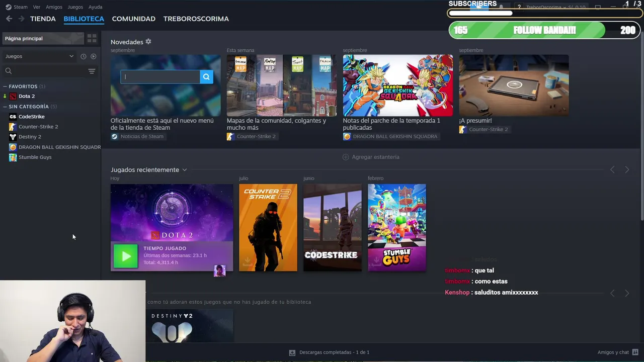Click the library page vertical scrollbar

pyautogui.click(x=641, y=126)
